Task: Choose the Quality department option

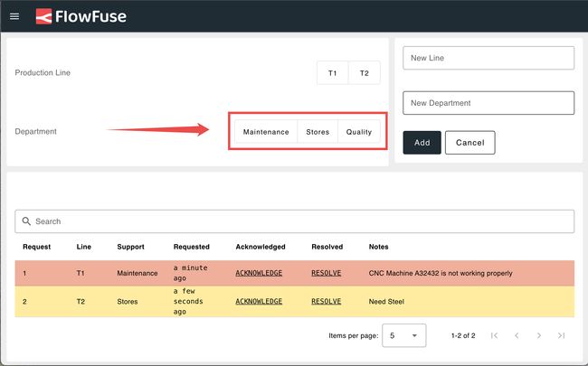Action: pos(358,132)
